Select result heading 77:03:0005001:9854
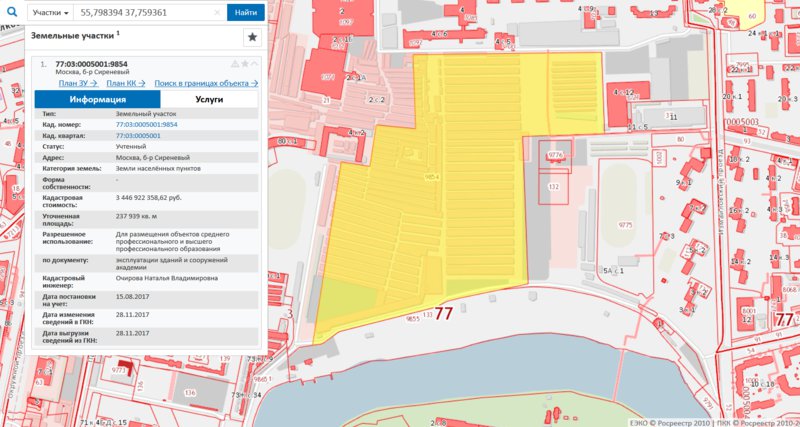The height and width of the screenshot is (427, 800). [91, 64]
